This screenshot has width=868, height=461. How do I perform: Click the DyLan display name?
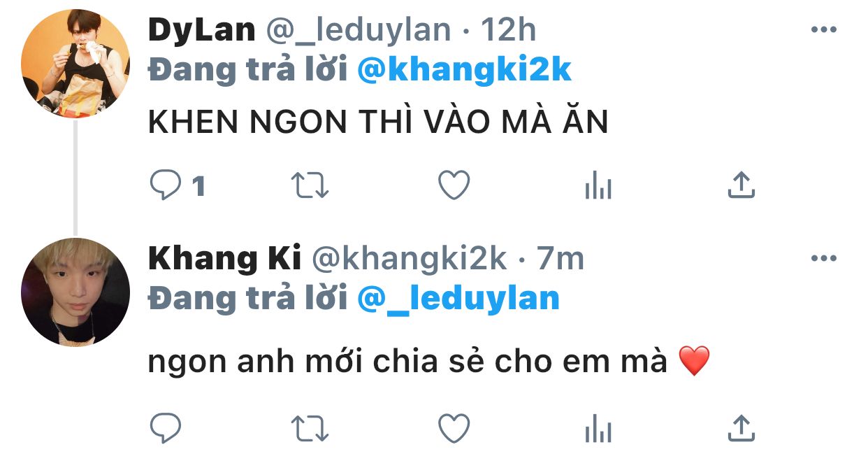(201, 30)
